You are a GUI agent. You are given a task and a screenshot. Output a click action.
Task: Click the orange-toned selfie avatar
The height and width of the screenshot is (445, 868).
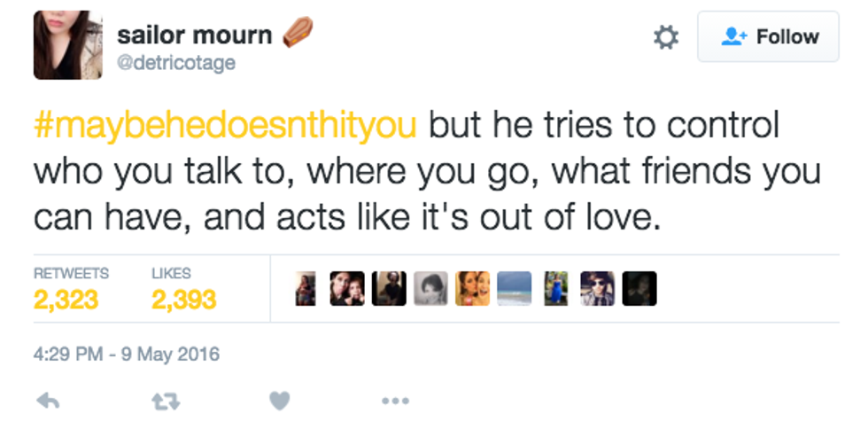[x=472, y=289]
